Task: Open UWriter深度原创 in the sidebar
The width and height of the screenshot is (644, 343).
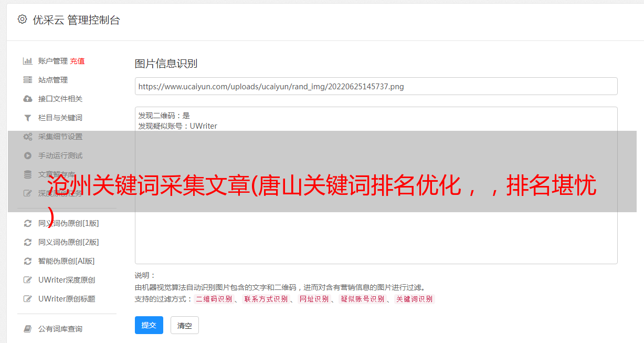Action: pyautogui.click(x=67, y=280)
